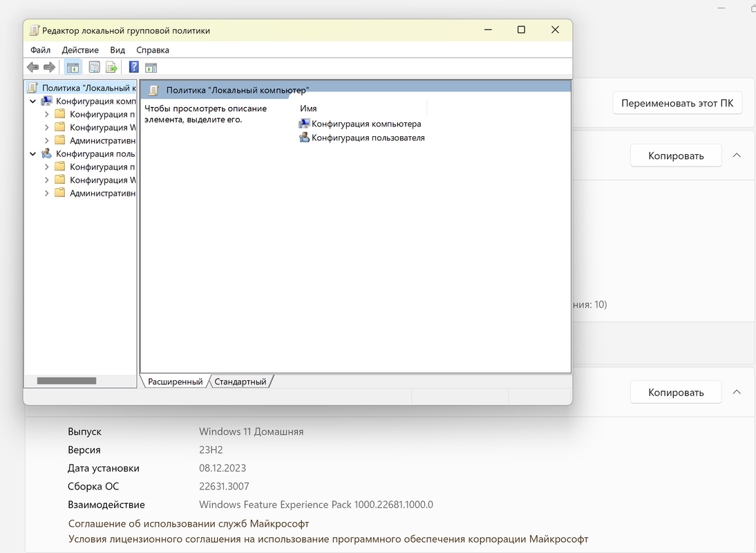Viewport: 756px width, 553px height.
Task: Click folder icon of Административн under user configuration
Action: 60,193
